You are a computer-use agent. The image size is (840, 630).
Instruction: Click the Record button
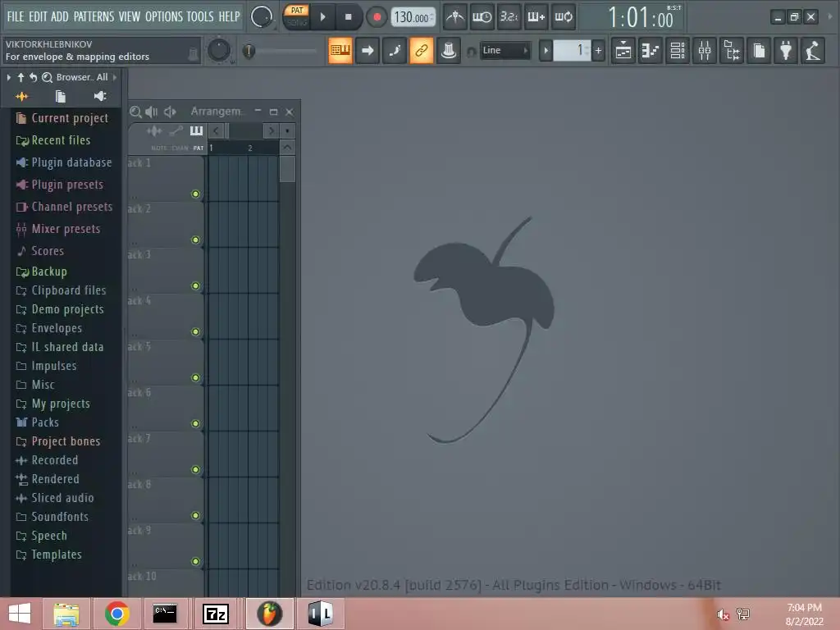pyautogui.click(x=377, y=17)
